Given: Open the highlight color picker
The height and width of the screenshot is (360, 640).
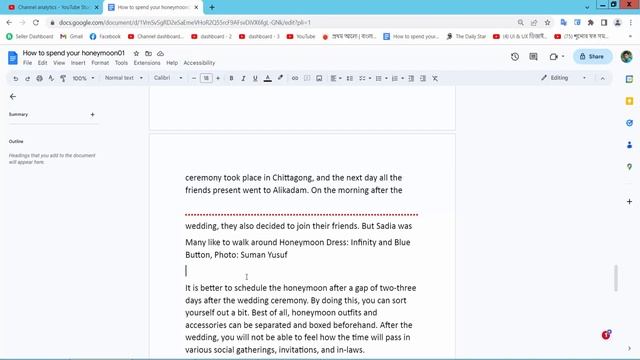Looking at the screenshot, I should (x=280, y=78).
